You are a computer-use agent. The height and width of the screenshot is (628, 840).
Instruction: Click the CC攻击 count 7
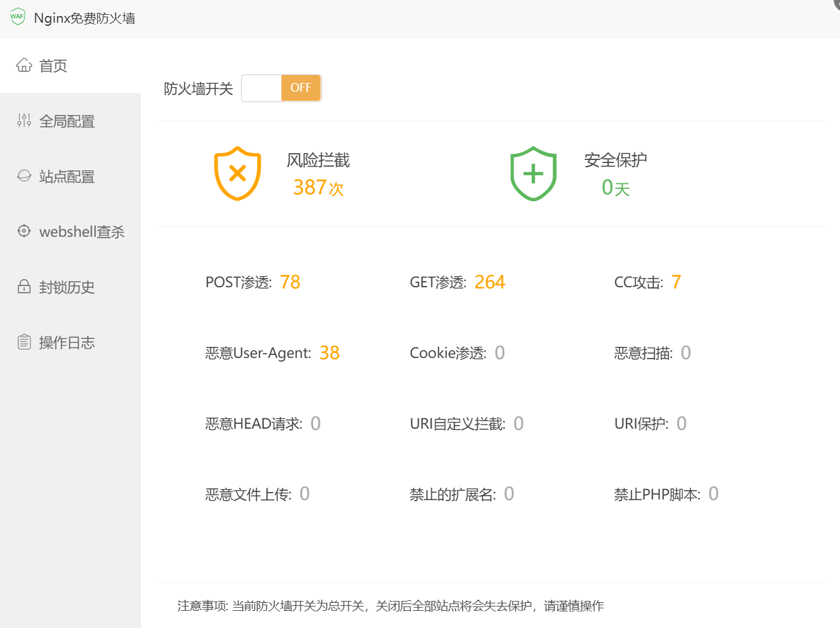[676, 282]
